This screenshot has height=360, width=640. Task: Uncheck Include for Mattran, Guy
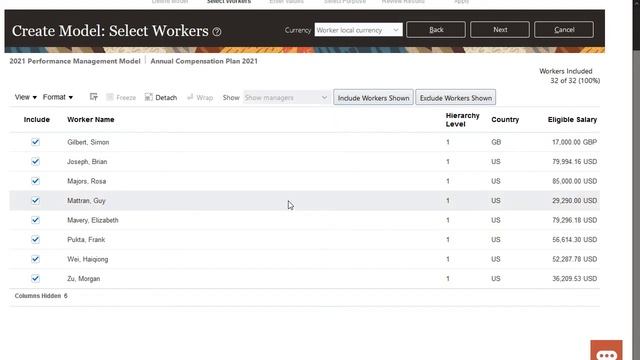[x=36, y=200]
